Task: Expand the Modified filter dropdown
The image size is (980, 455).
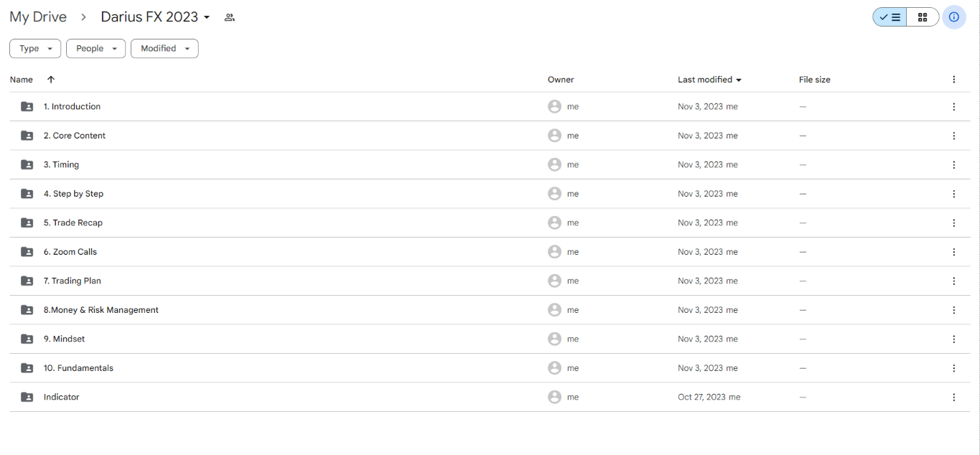Action: [x=164, y=49]
